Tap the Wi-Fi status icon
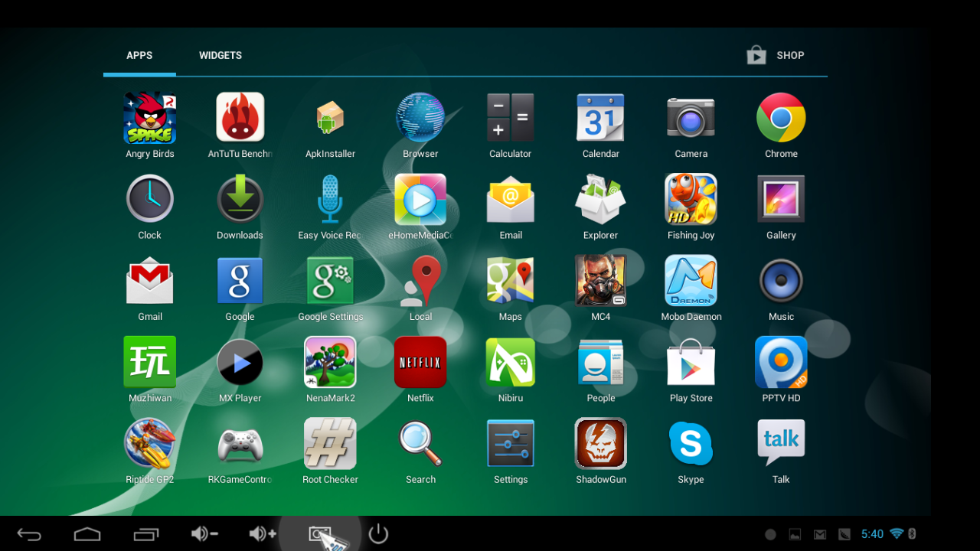980x551 pixels. 897,534
